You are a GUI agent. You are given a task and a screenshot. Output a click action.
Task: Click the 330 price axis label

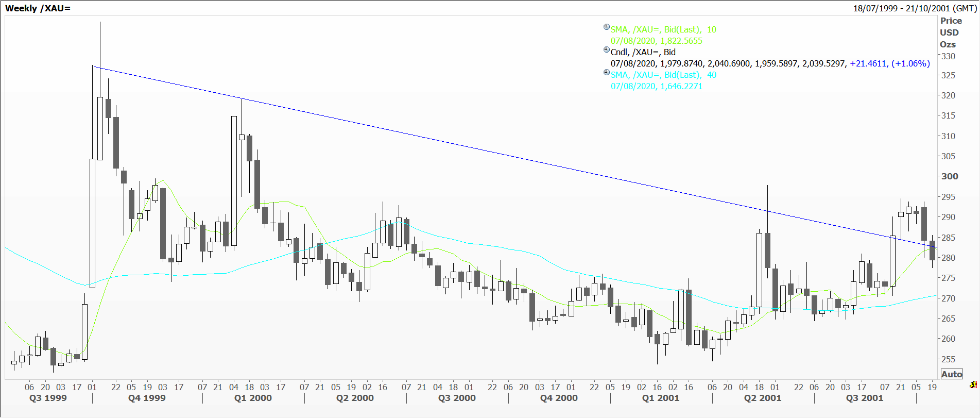[948, 56]
